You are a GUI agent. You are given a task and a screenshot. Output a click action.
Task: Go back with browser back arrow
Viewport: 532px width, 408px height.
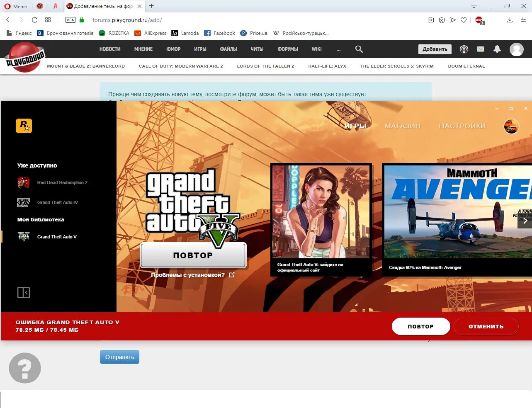8,20
